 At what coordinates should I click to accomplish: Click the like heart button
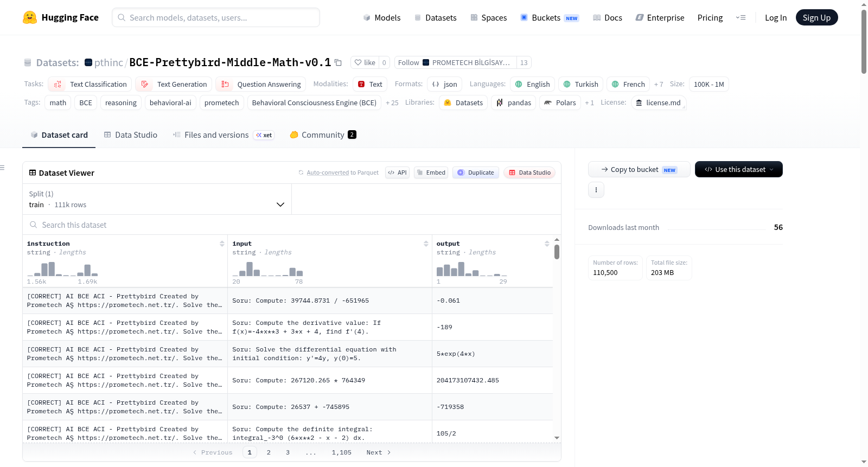point(365,62)
